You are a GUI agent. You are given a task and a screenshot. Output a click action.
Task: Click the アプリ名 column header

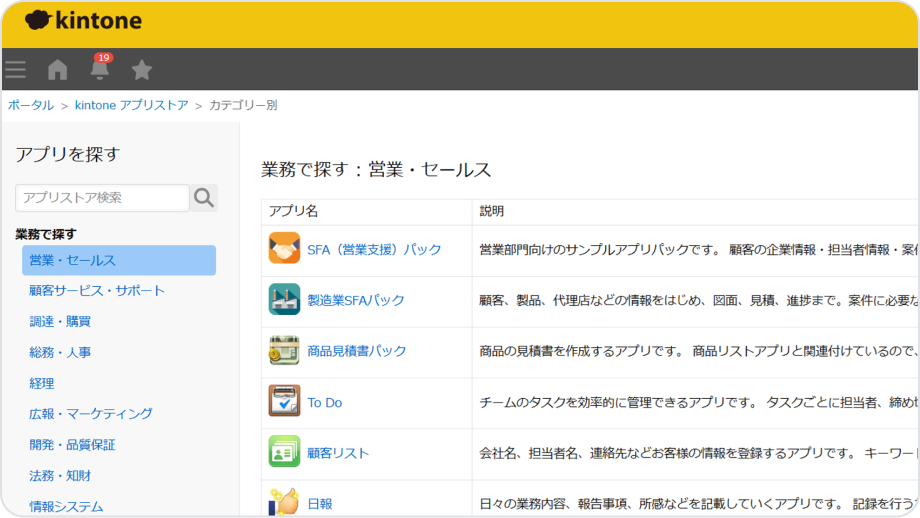pyautogui.click(x=293, y=211)
